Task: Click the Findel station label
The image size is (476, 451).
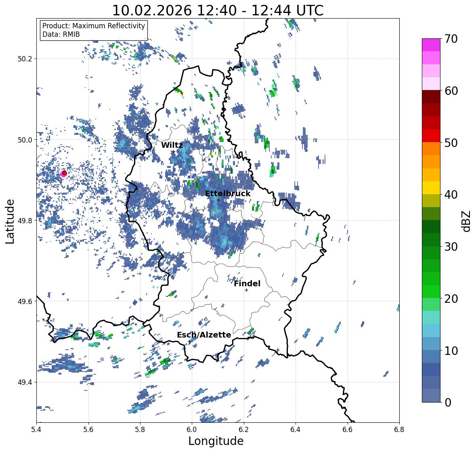Action: click(247, 283)
